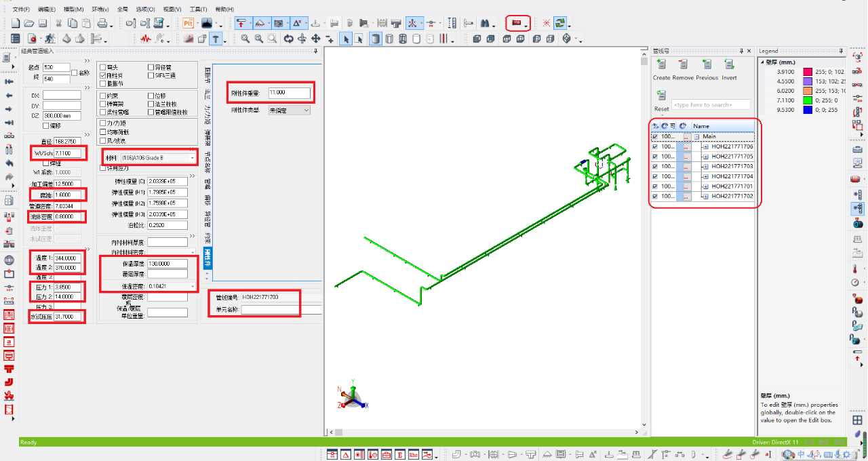Viewport: 868px width, 461px height.
Task: Click the thermometer icon in right sidebar
Action: click(857, 268)
